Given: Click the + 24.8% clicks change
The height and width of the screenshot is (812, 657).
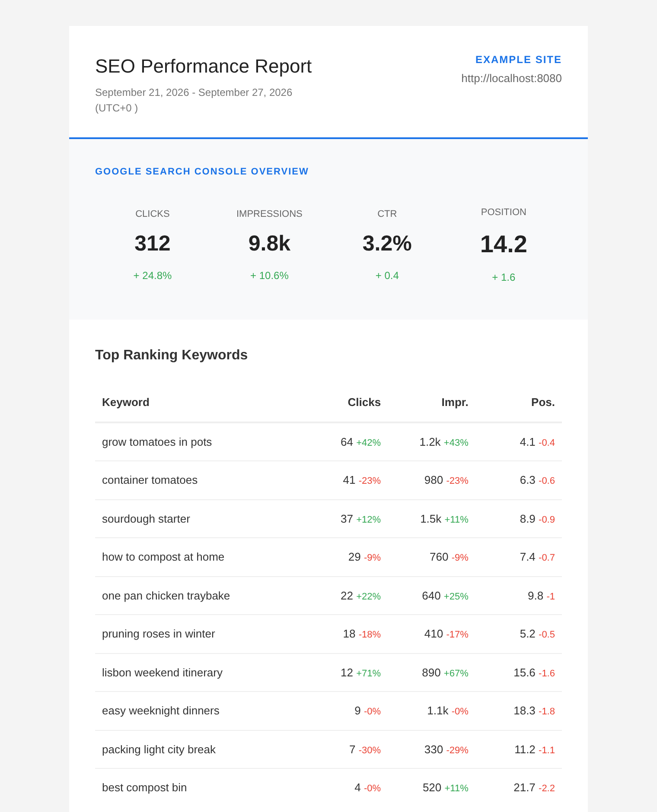Looking at the screenshot, I should pyautogui.click(x=153, y=276).
